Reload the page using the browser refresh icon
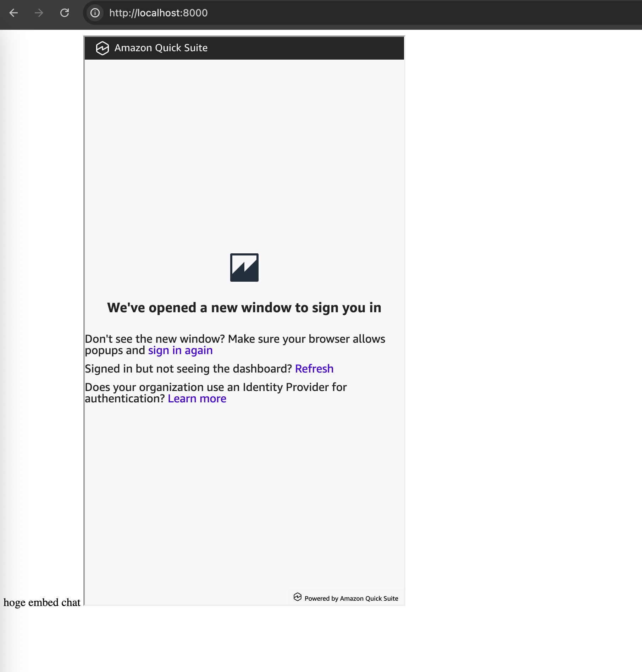 pyautogui.click(x=65, y=13)
